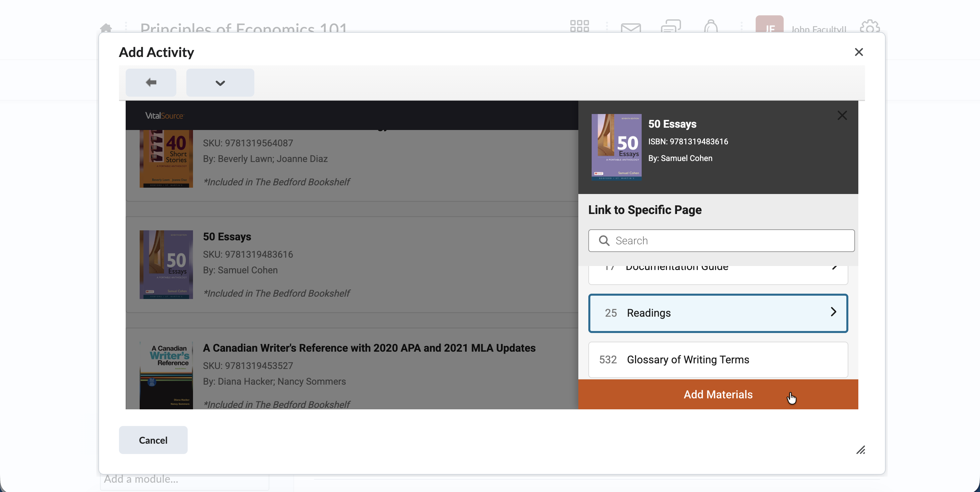980x492 pixels.
Task: Click the Add Materials button
Action: [x=718, y=394]
